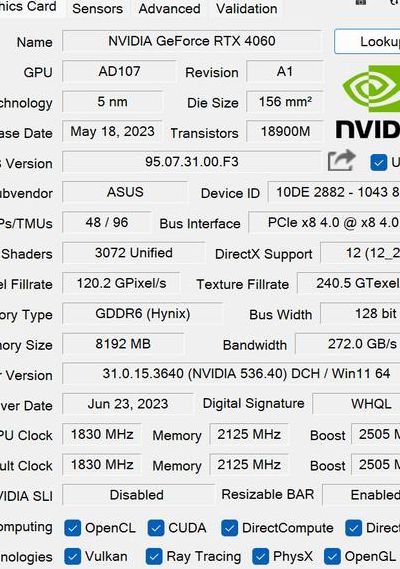The image size is (400, 569).
Task: Toggle the OpenCL checkbox
Action: (x=73, y=528)
